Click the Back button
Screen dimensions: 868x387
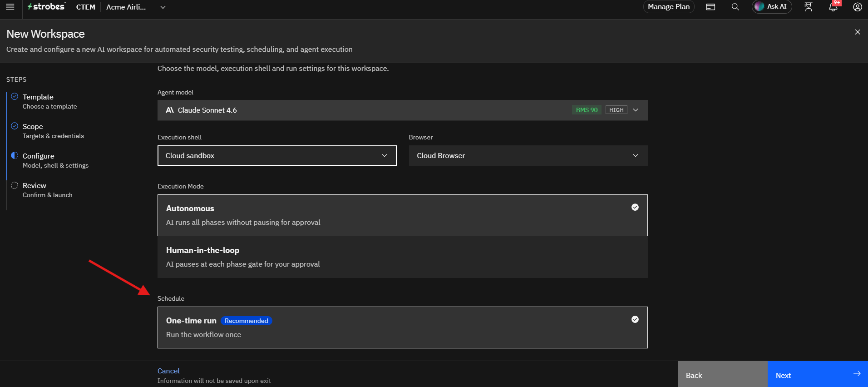[x=722, y=374]
